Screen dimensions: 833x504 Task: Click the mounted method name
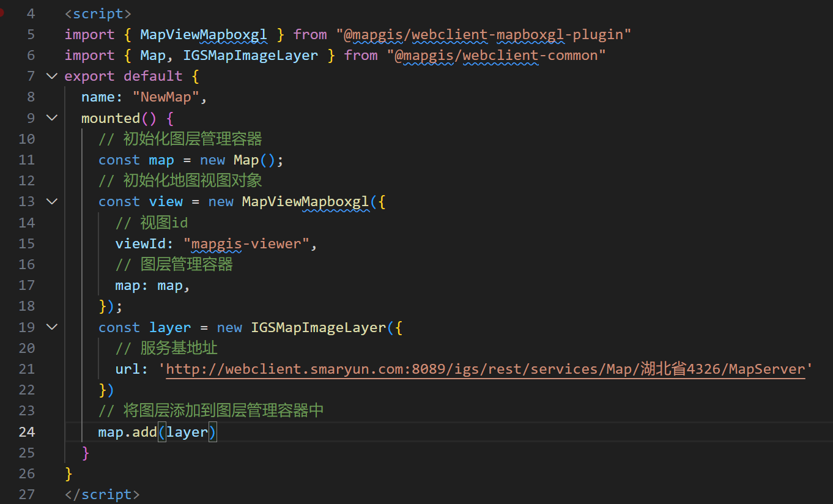coord(111,118)
